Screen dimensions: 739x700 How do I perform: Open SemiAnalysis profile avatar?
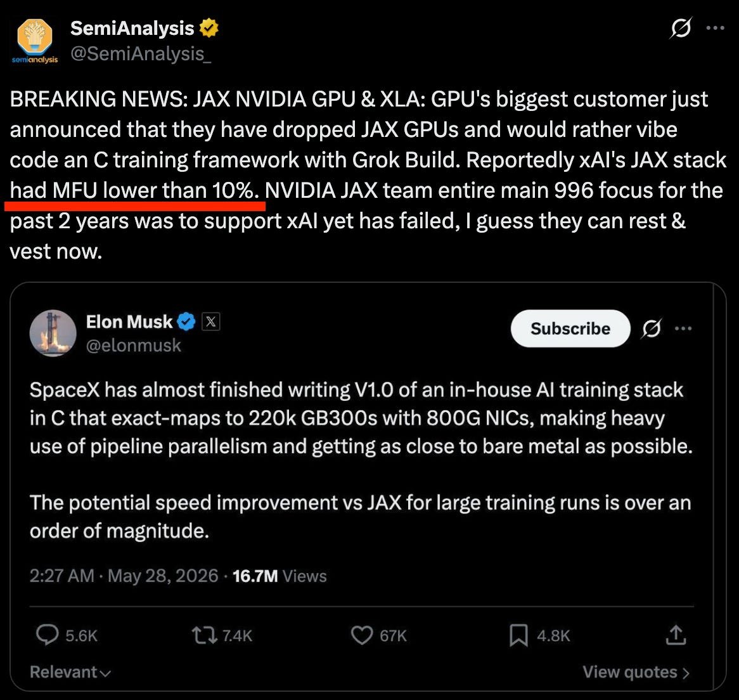tap(34, 41)
